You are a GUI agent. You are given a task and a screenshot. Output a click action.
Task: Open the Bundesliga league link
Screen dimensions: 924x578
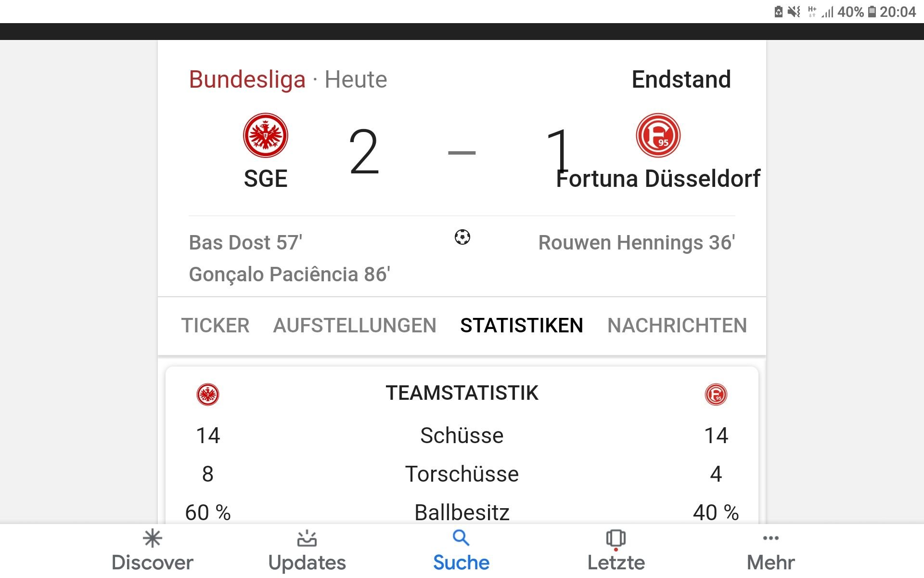tap(247, 79)
